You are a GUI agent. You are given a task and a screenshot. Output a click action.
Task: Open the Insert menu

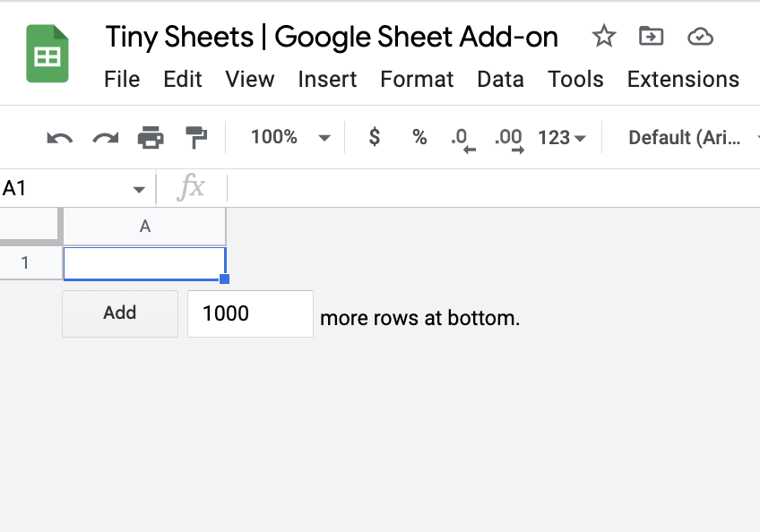[x=328, y=79]
